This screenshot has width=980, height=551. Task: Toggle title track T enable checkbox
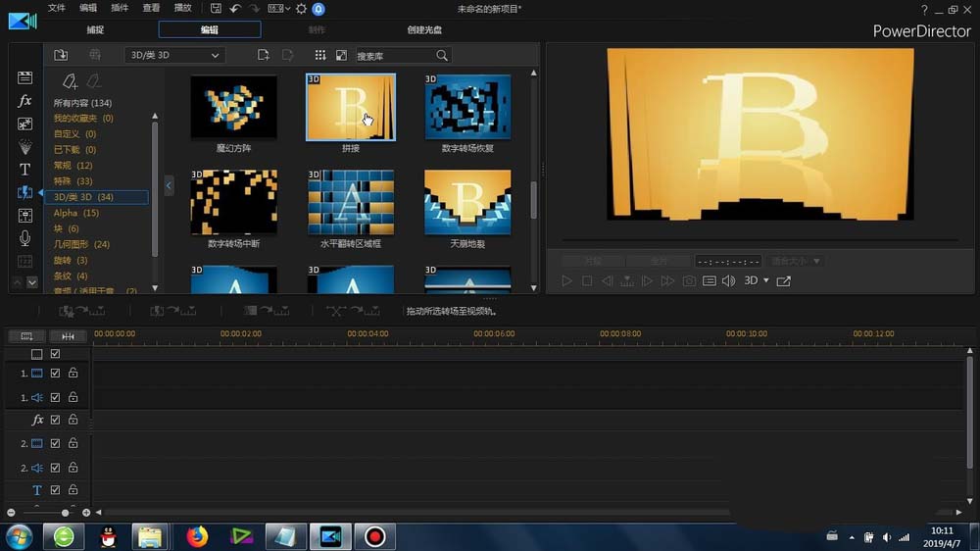point(55,489)
